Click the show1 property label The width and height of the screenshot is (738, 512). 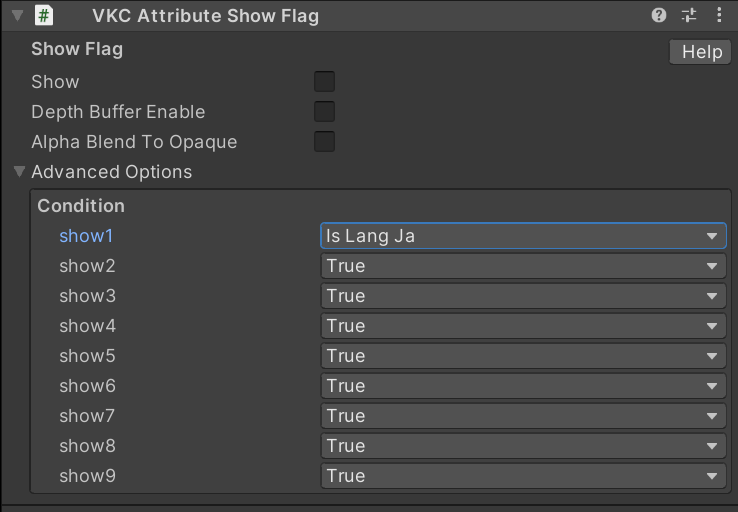point(87,236)
